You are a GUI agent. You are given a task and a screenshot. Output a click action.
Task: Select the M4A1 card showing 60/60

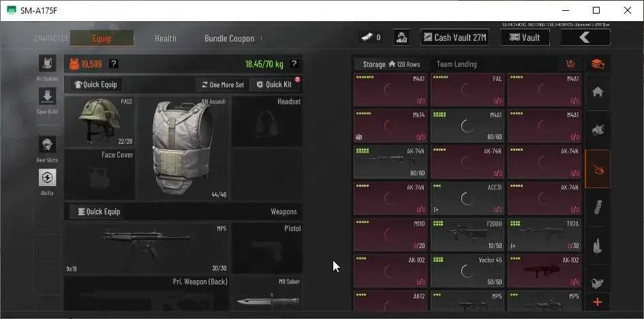(x=467, y=125)
